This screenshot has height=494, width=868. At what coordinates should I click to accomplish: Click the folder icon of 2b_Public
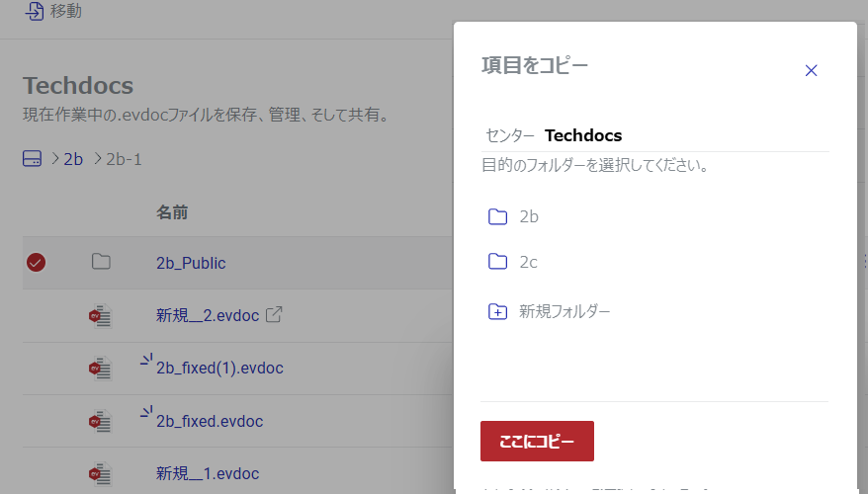101,261
